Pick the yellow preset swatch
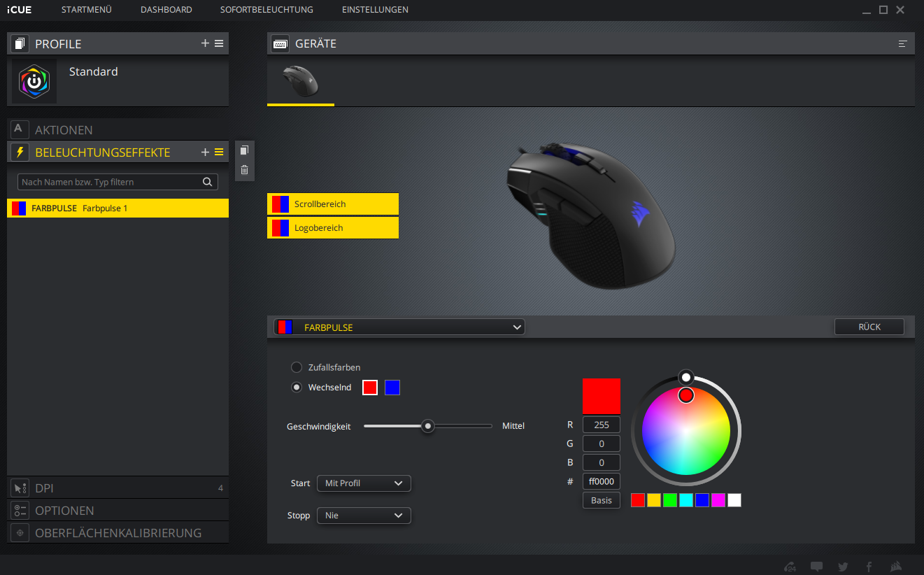The width and height of the screenshot is (924, 575). (x=654, y=500)
